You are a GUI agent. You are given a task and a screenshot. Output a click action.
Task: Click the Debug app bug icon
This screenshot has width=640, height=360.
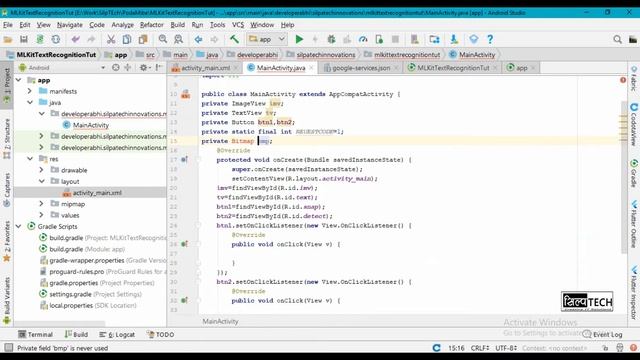pos(331,40)
